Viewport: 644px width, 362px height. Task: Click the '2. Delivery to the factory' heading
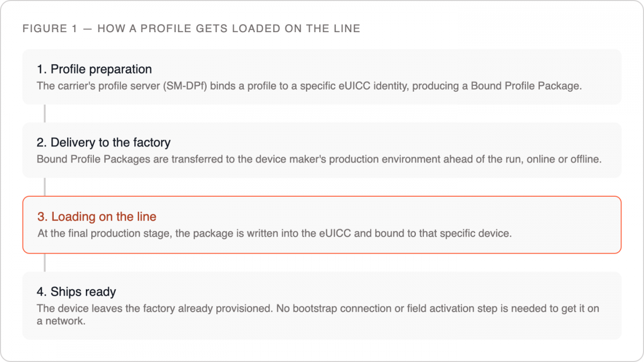tap(104, 143)
